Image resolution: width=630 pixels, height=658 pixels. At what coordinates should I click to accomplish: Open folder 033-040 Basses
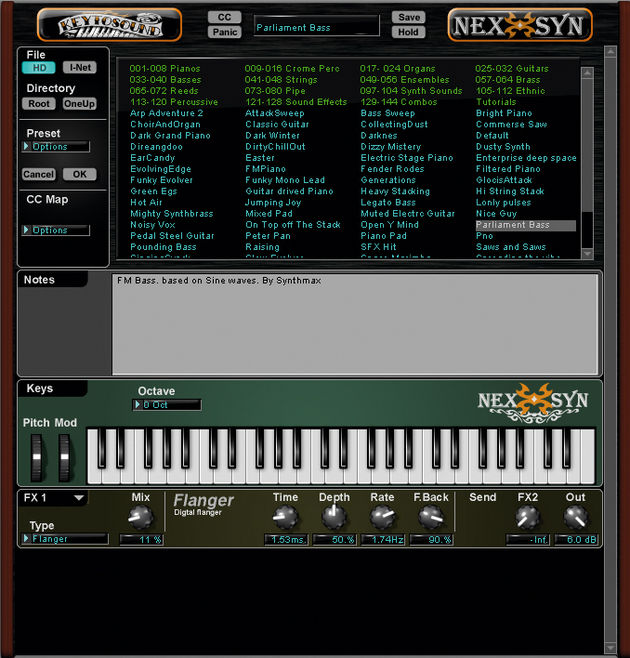coord(165,80)
